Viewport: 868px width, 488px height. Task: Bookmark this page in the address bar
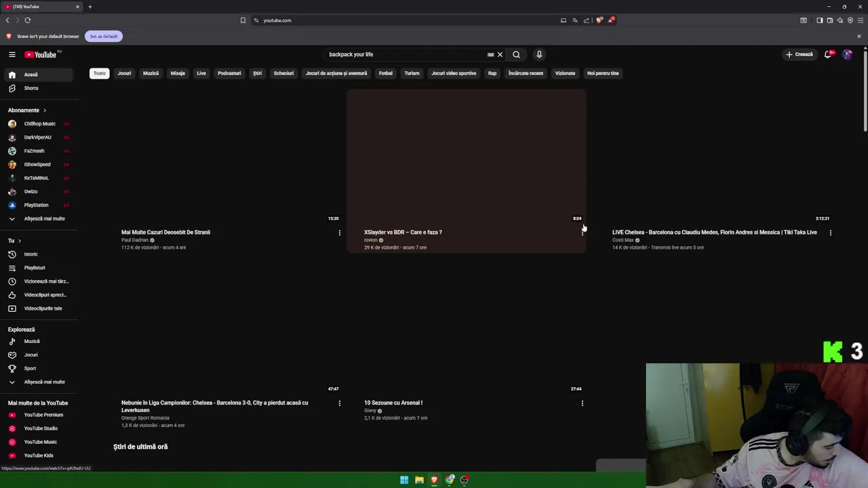coord(243,20)
